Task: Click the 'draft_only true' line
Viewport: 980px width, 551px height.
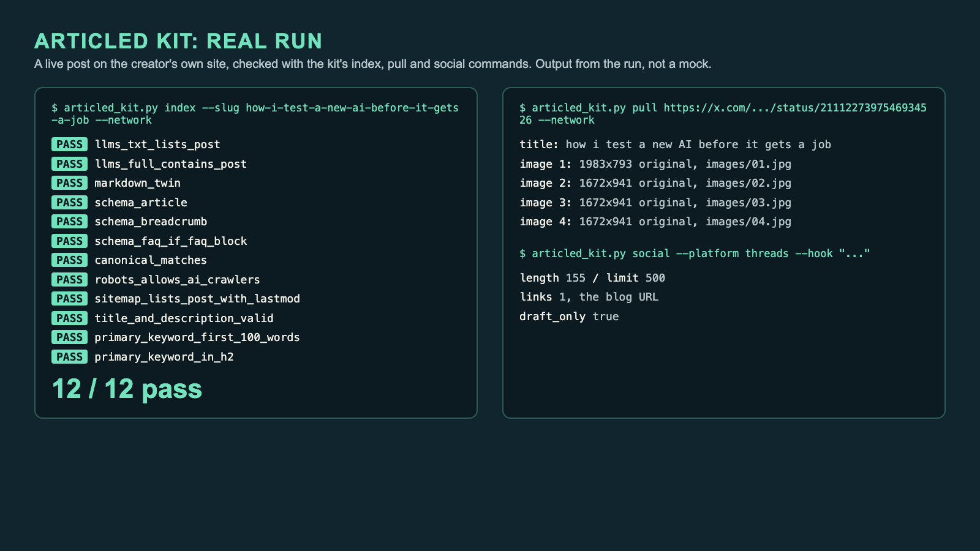Action: [569, 317]
